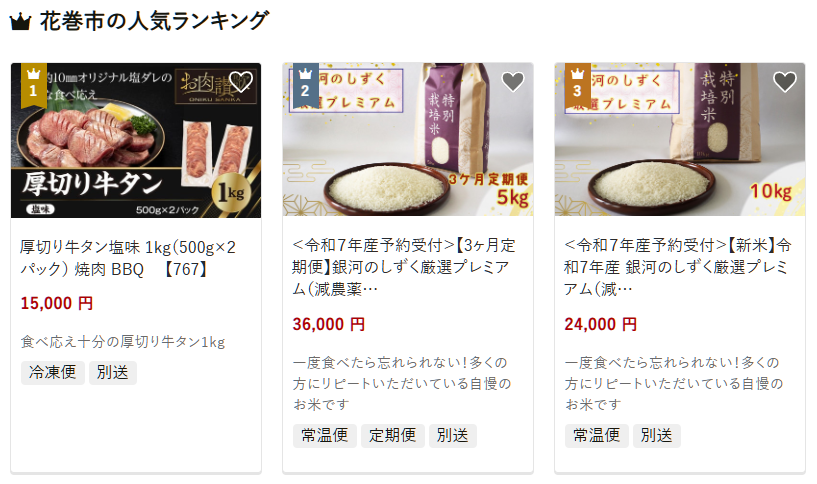Screen dimensions: 817x484
Task: Open the 【3ヶ月定期便】銀河のしずく title link
Action: pyautogui.click(x=404, y=267)
